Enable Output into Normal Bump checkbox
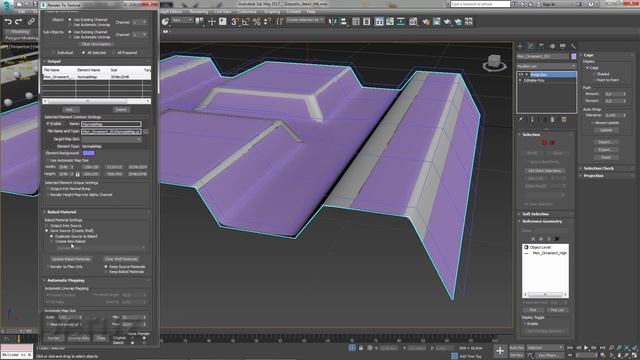 pos(48,189)
